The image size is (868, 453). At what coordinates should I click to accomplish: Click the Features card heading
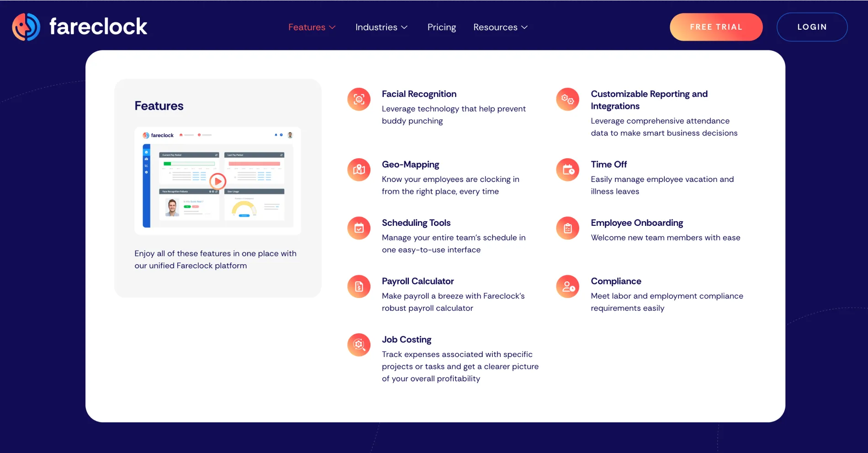(159, 106)
